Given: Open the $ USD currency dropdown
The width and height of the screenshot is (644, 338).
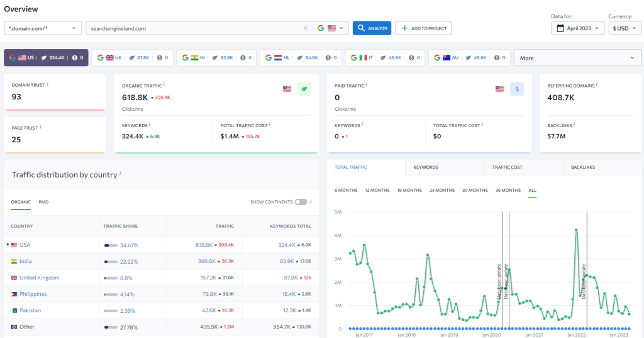Looking at the screenshot, I should [x=624, y=28].
